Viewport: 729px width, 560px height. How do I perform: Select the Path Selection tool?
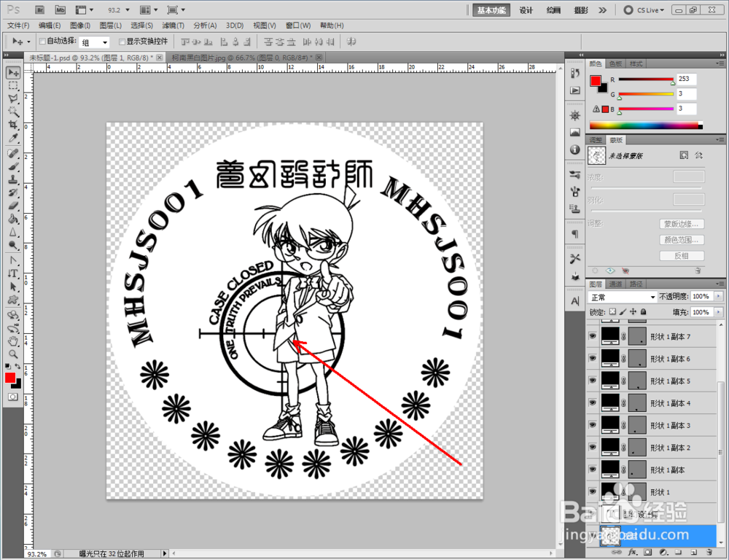[x=13, y=287]
